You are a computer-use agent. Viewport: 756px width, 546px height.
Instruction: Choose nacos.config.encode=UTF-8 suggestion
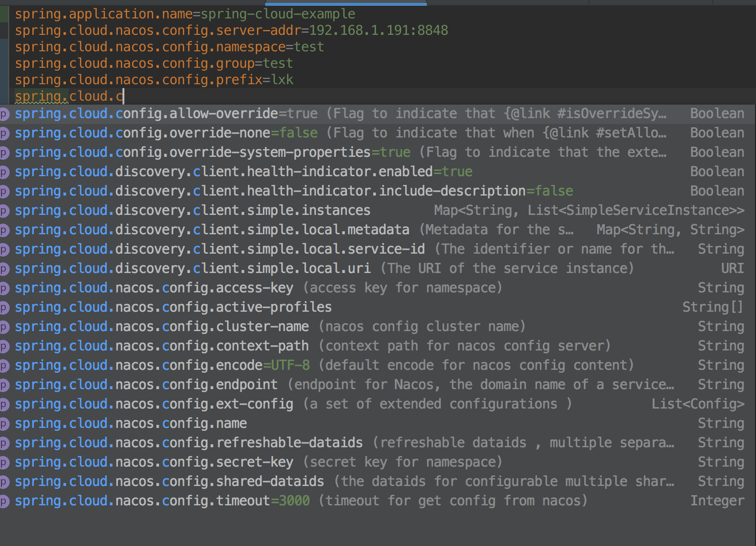378,365
